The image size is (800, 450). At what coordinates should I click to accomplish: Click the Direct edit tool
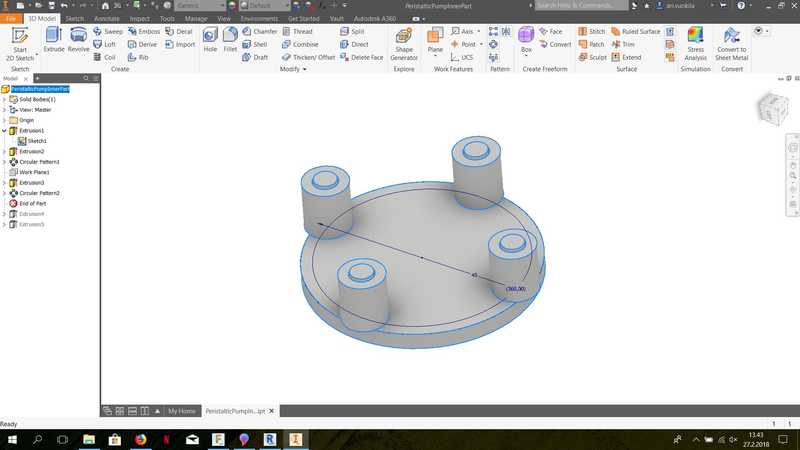pyautogui.click(x=354, y=44)
